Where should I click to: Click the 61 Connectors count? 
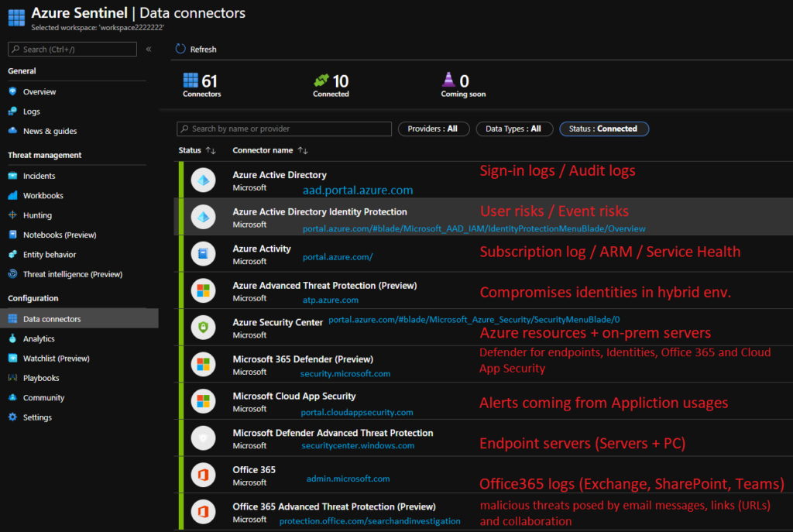coord(202,85)
